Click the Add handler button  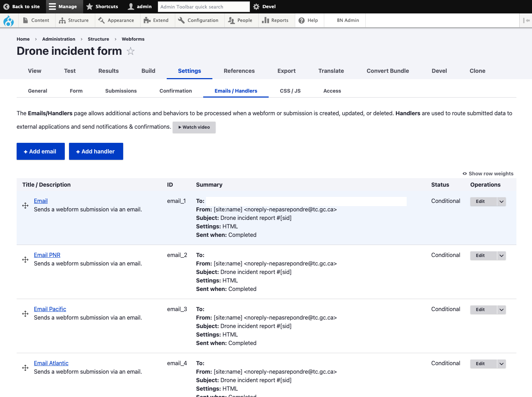[x=96, y=151]
